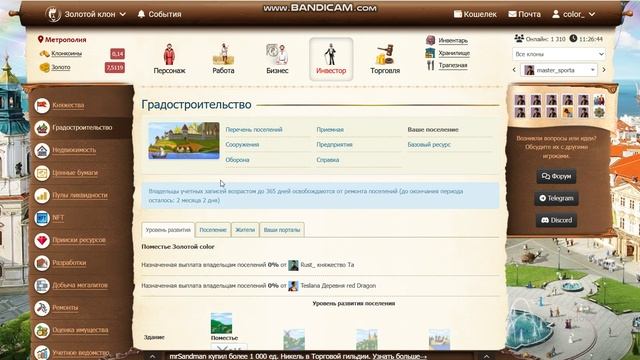Click the Разработки sidebar icon

click(42, 263)
